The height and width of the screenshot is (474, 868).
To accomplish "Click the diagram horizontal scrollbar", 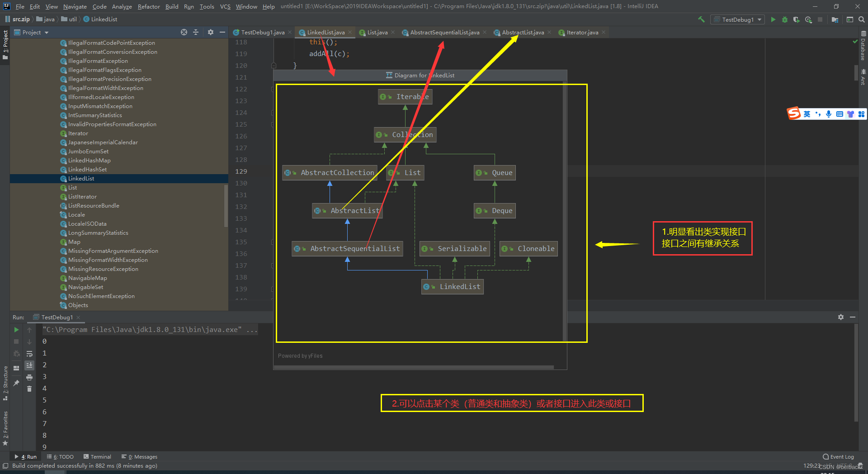I will point(414,367).
